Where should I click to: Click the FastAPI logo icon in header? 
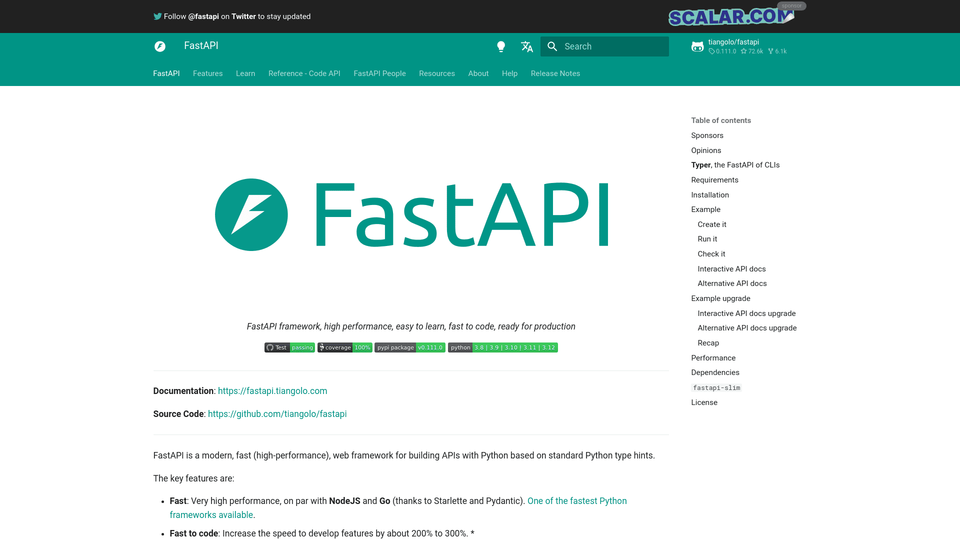[160, 47]
